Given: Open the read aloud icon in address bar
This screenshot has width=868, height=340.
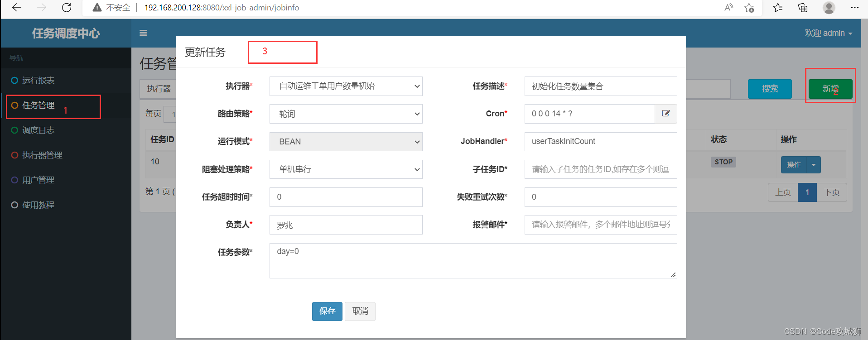Looking at the screenshot, I should pos(728,8).
